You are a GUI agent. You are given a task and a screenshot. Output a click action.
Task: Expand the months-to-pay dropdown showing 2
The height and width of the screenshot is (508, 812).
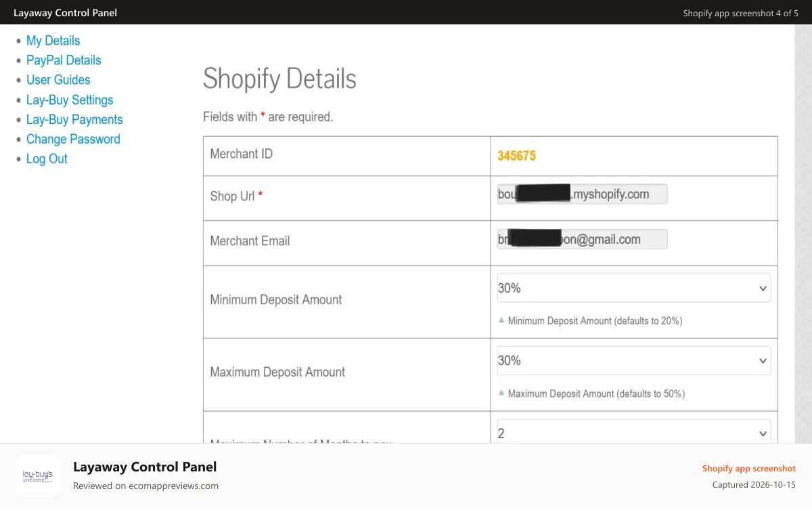634,432
